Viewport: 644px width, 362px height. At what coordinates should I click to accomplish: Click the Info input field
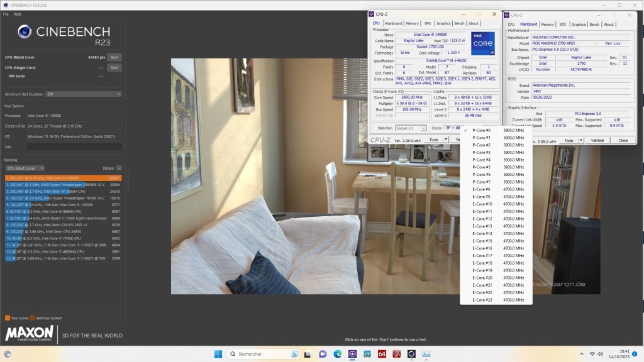pos(74,146)
